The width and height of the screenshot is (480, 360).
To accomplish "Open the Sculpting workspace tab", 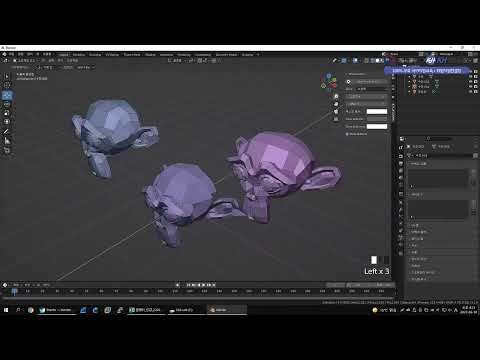I will [95, 55].
